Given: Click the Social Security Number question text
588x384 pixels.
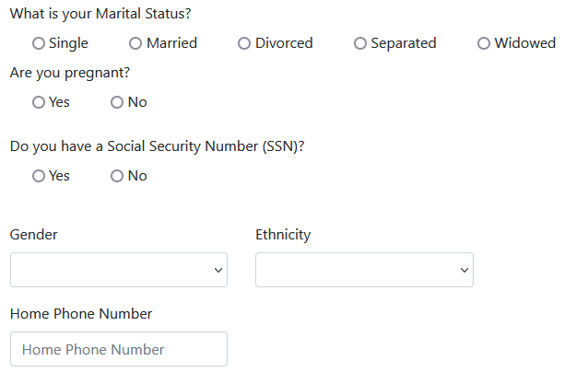Looking at the screenshot, I should coord(158,146).
